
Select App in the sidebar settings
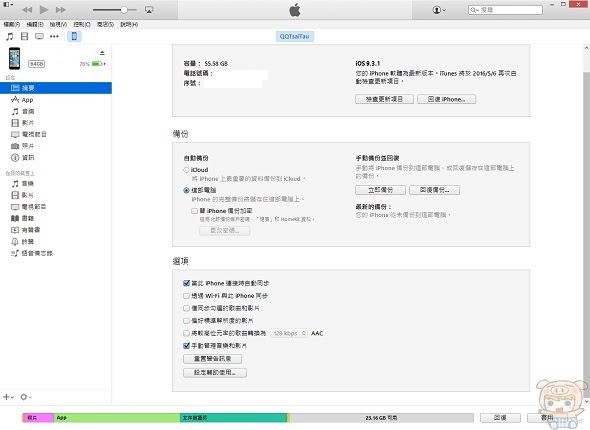click(x=56, y=100)
